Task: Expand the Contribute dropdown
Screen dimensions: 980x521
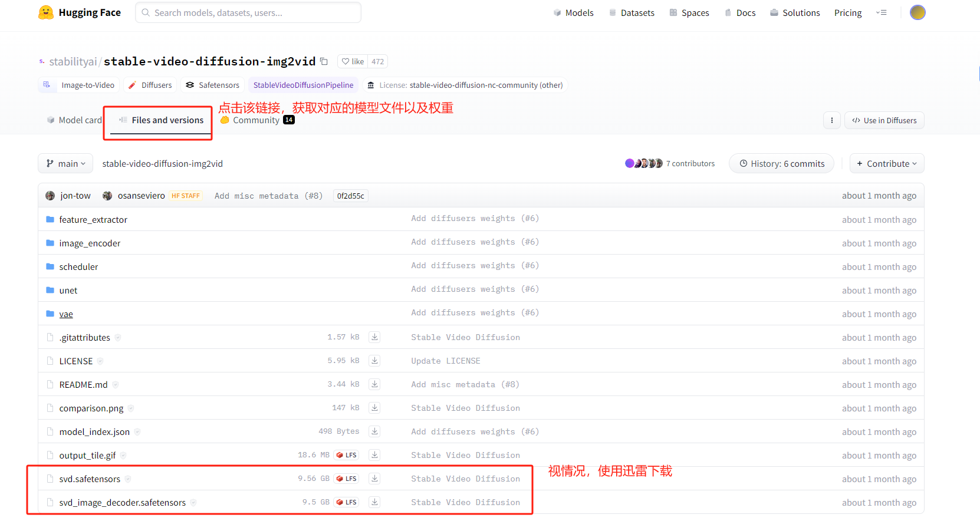Action: coord(887,163)
